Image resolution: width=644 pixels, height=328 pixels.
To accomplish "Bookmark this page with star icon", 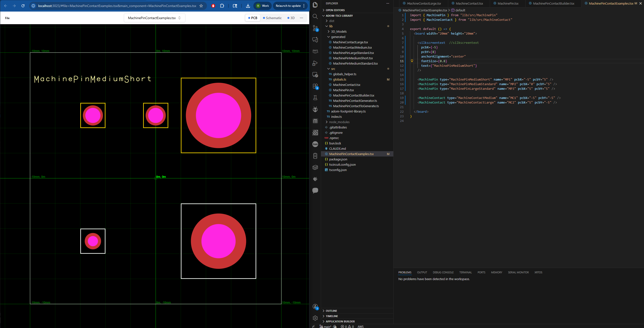I will point(201,6).
